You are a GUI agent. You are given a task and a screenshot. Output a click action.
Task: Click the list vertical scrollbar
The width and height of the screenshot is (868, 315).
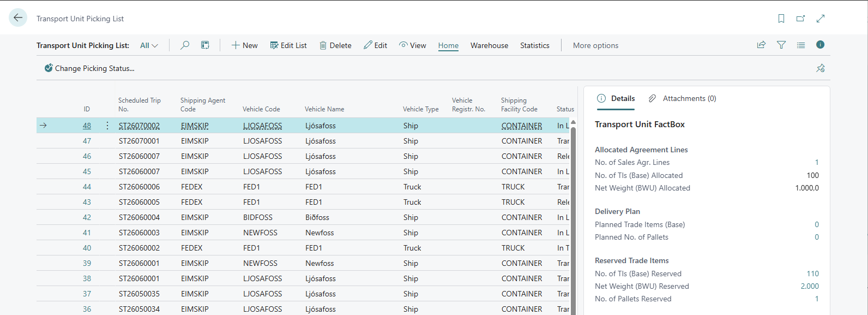pyautogui.click(x=573, y=218)
